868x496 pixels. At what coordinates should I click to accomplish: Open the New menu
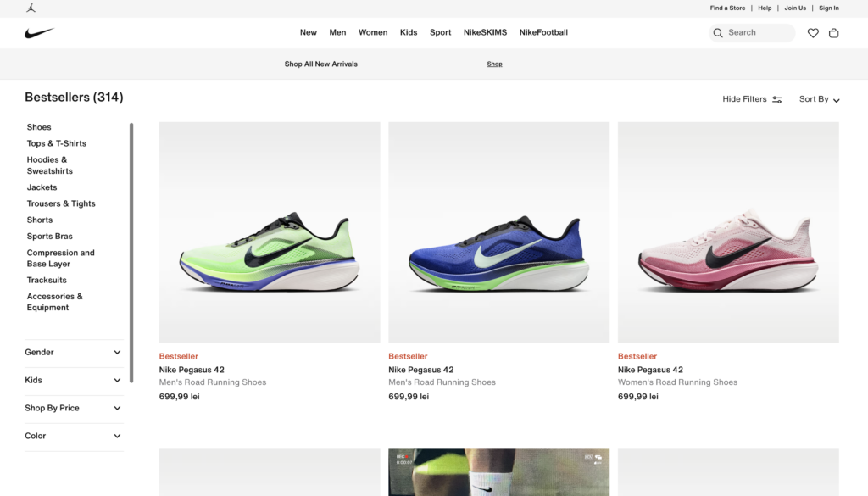coord(309,32)
